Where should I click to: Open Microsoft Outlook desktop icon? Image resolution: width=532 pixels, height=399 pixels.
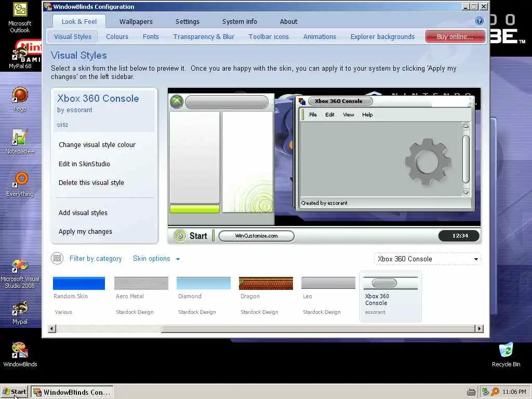tap(20, 18)
